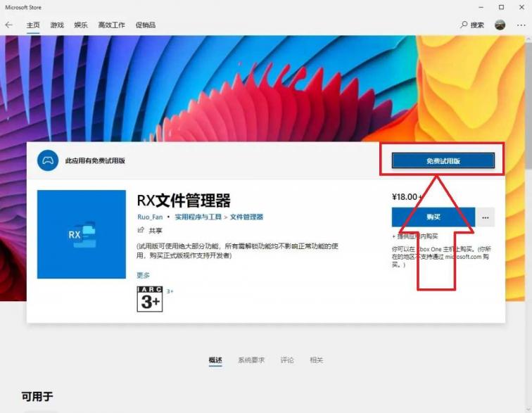The width and height of the screenshot is (532, 413).
Task: Open the 实用程序与工具 category link
Action: click(198, 217)
